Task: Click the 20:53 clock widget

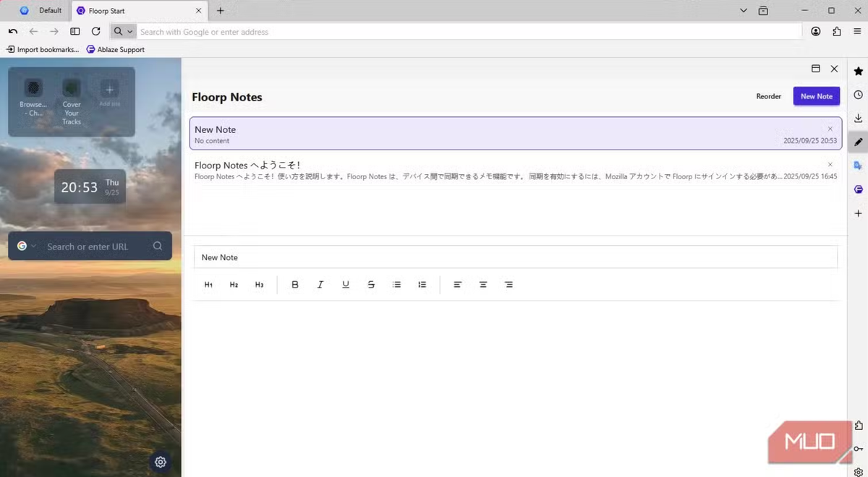Action: [x=90, y=187]
